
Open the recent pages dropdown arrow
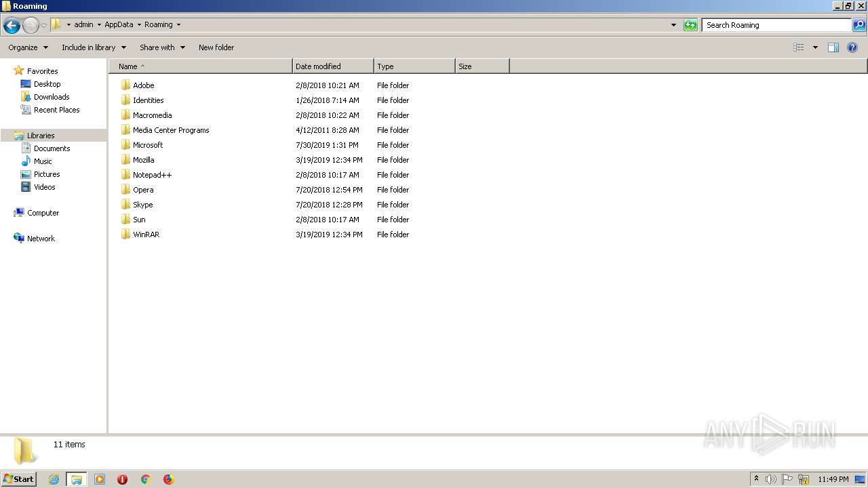click(x=44, y=26)
